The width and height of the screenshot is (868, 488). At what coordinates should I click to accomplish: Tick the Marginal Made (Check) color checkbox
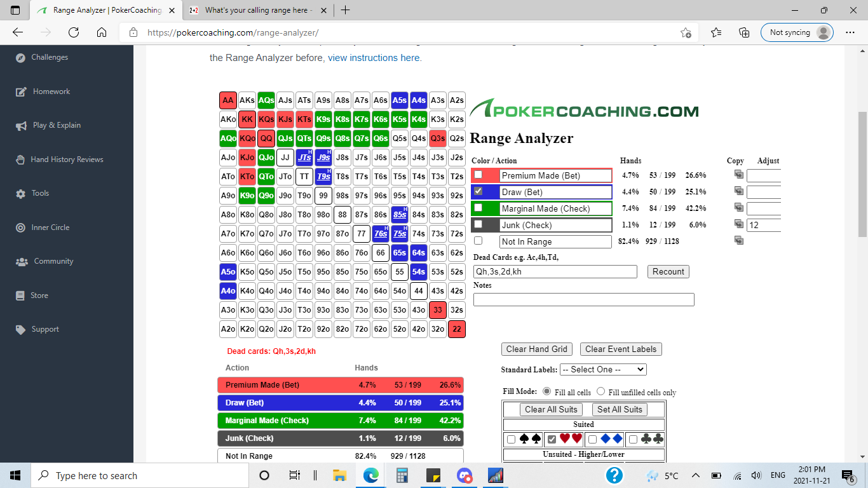click(478, 208)
